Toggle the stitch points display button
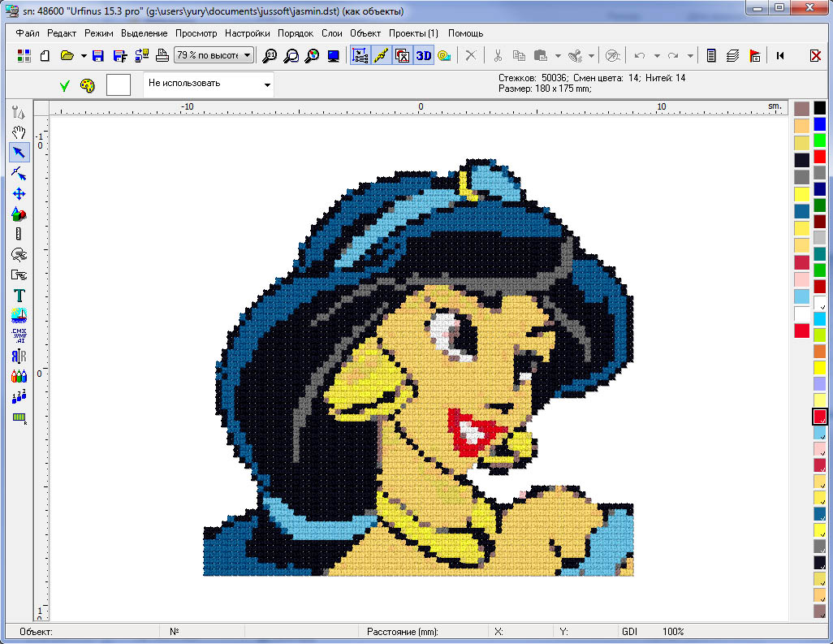Image resolution: width=833 pixels, height=644 pixels. tap(360, 55)
